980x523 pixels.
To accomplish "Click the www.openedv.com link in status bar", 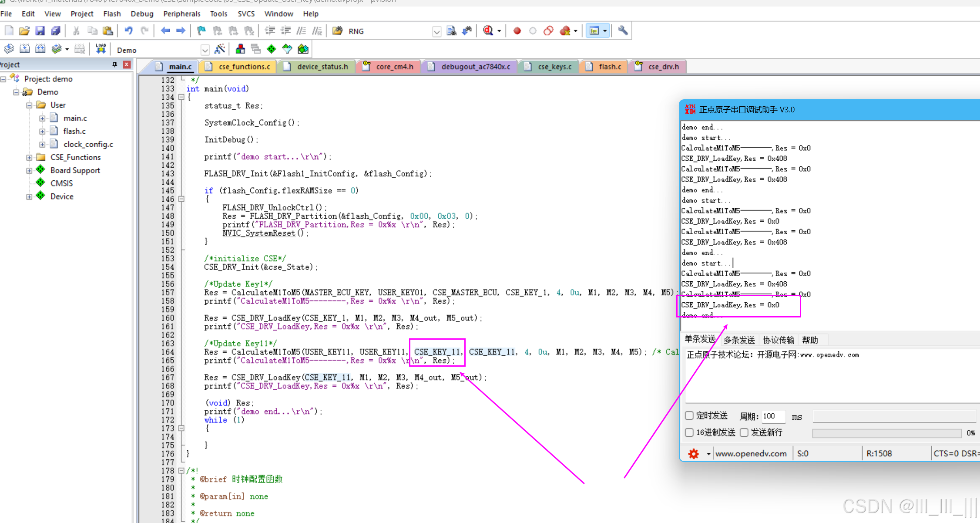I will point(751,454).
